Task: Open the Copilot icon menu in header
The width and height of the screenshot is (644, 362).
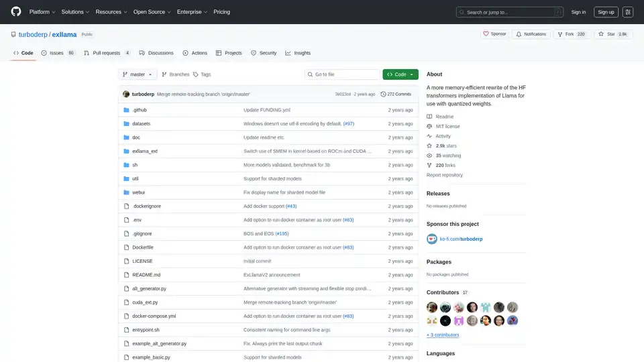Action: (628, 12)
